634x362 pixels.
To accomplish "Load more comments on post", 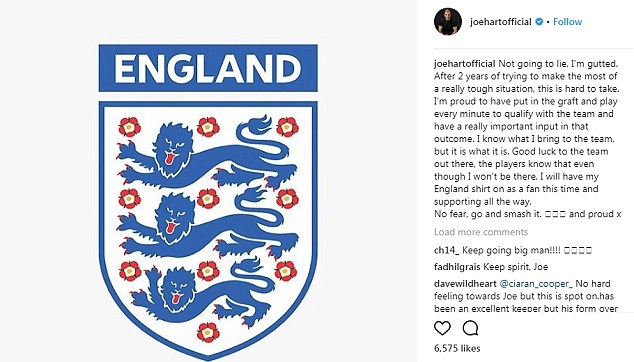I will [481, 232].
